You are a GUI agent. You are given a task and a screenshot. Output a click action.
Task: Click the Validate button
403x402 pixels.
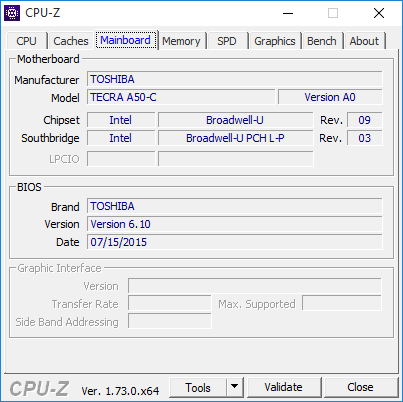[284, 387]
